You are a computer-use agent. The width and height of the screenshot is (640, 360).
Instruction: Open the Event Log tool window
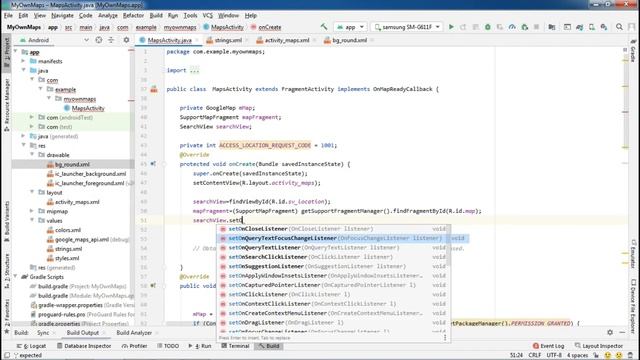[x=548, y=346]
